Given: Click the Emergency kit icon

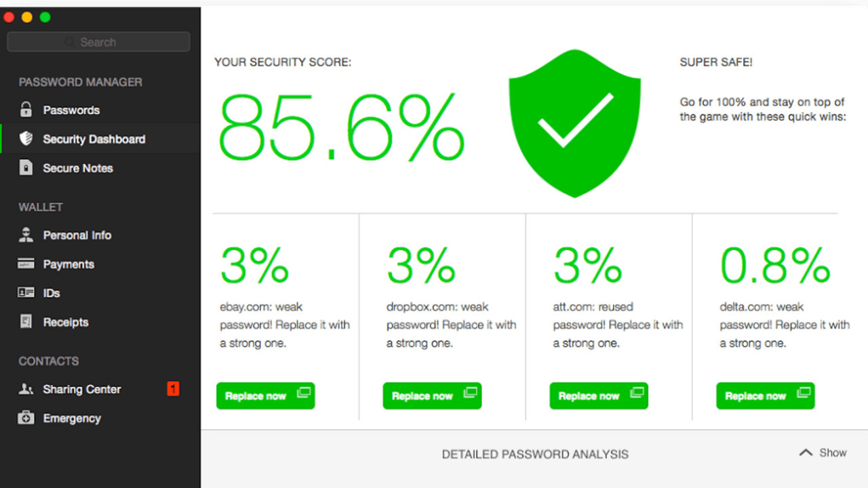Looking at the screenshot, I should [26, 418].
